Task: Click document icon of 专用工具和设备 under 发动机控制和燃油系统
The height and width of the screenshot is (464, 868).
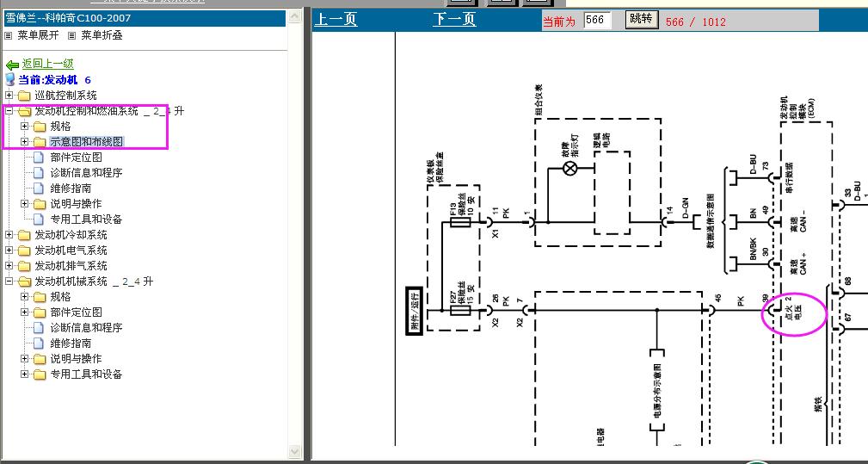Action: [38, 220]
